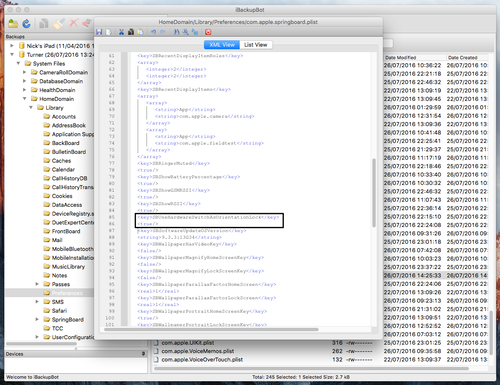Expand the Nick's iPad backup node

(12, 45)
